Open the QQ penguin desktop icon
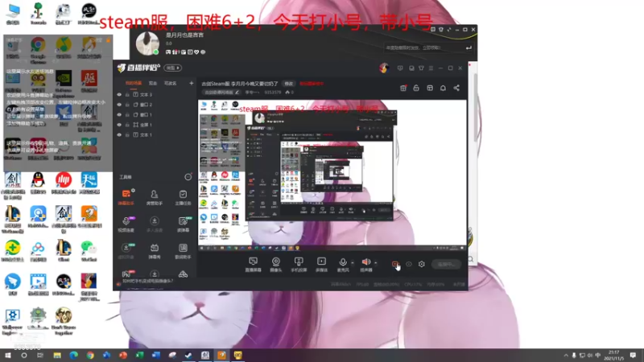This screenshot has height=362, width=644. coord(38,183)
